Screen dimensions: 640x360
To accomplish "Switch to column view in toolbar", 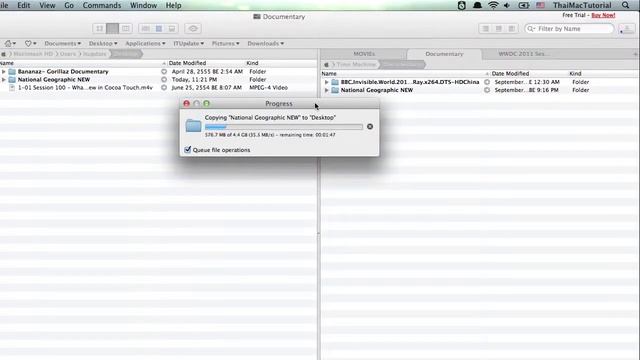I will coord(125,29).
